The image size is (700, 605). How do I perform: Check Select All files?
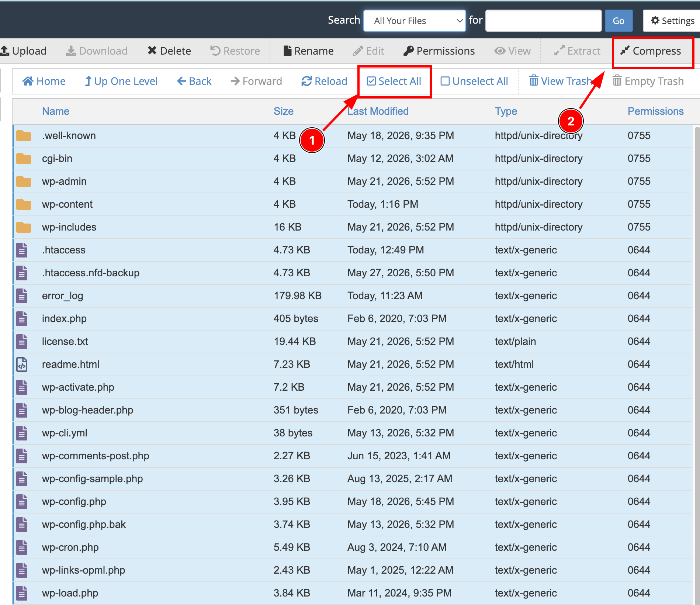394,81
